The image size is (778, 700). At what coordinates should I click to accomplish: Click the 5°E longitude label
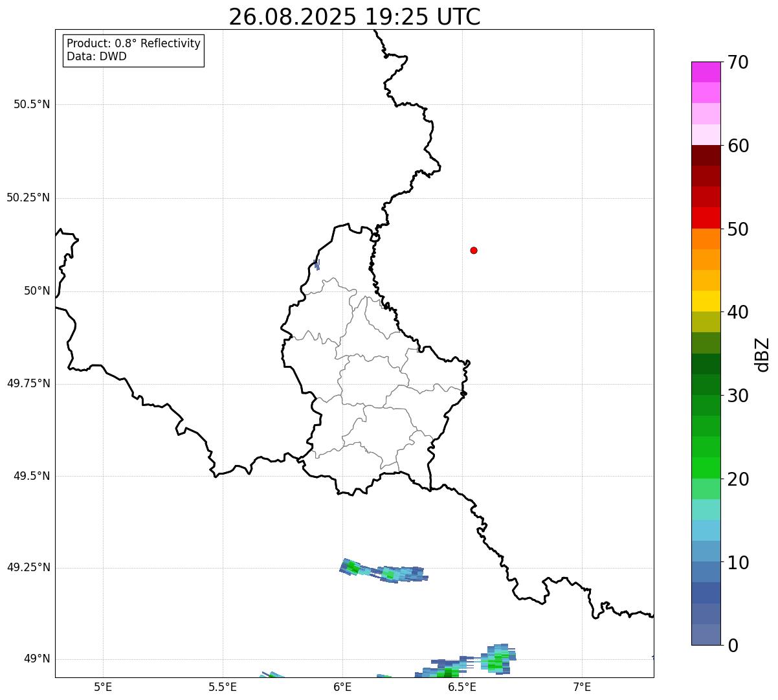pos(103,686)
